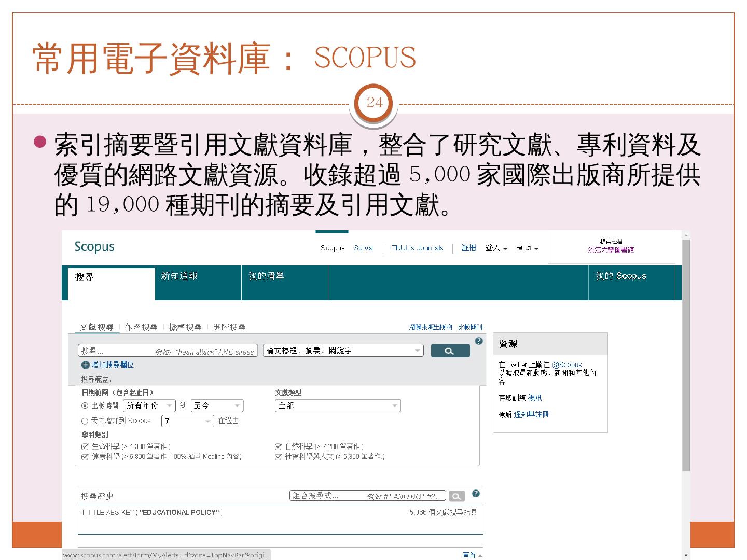The width and height of the screenshot is (747, 560).
Task: Toggle the 社會科學與人文 checkbox
Action: pos(278,457)
